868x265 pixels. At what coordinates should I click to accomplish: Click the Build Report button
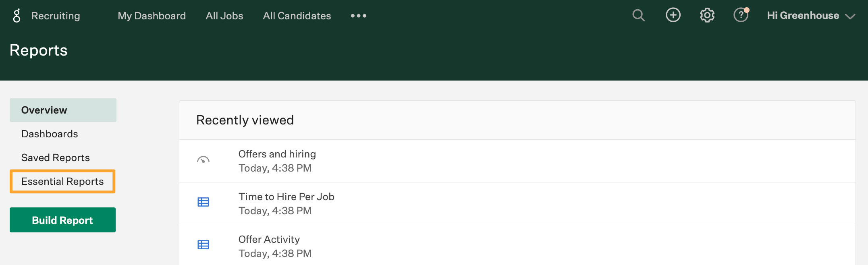[62, 220]
